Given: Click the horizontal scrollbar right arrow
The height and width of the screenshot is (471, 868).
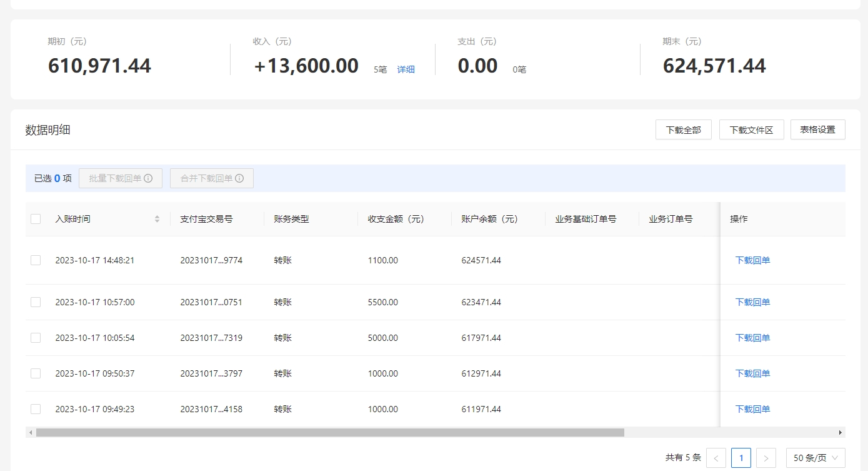Looking at the screenshot, I should click(x=841, y=432).
